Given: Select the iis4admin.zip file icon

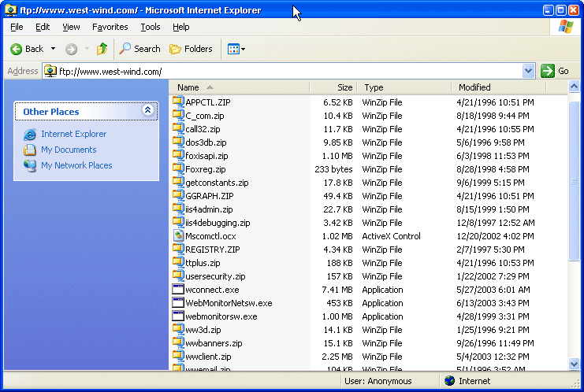Looking at the screenshot, I should (x=178, y=209).
